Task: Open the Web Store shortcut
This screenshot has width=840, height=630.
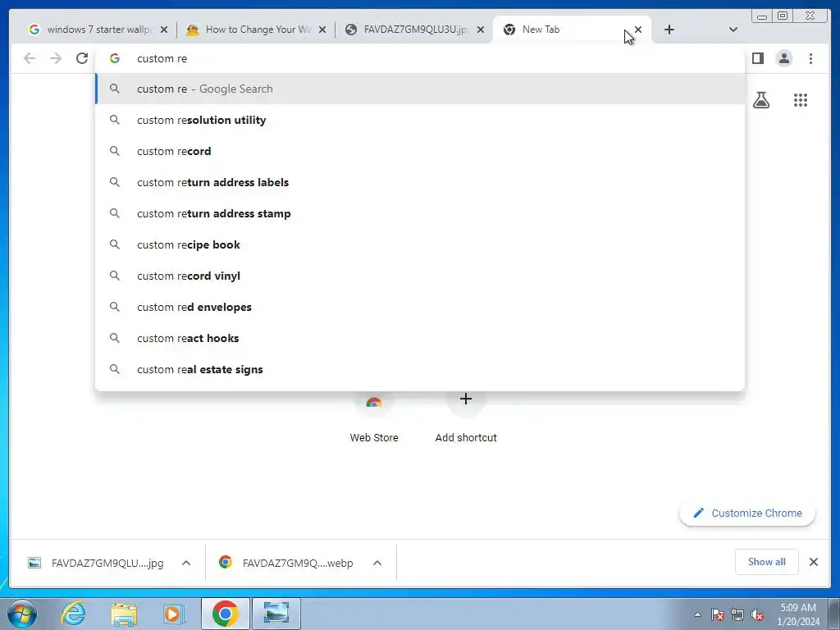Action: point(374,418)
